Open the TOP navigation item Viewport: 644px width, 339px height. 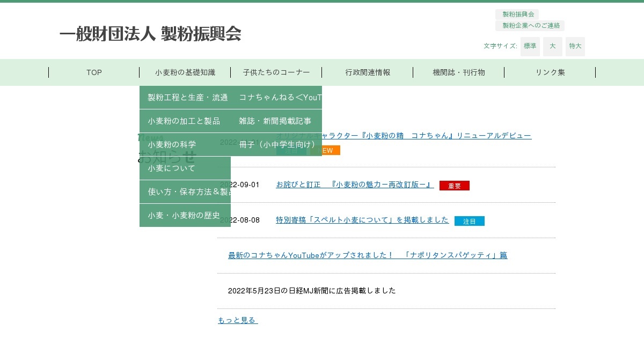[94, 72]
